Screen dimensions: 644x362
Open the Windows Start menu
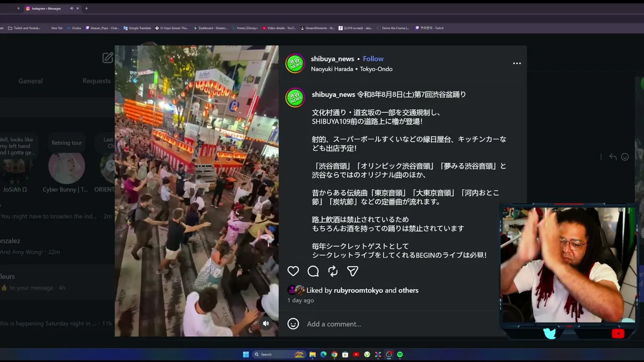click(246, 354)
